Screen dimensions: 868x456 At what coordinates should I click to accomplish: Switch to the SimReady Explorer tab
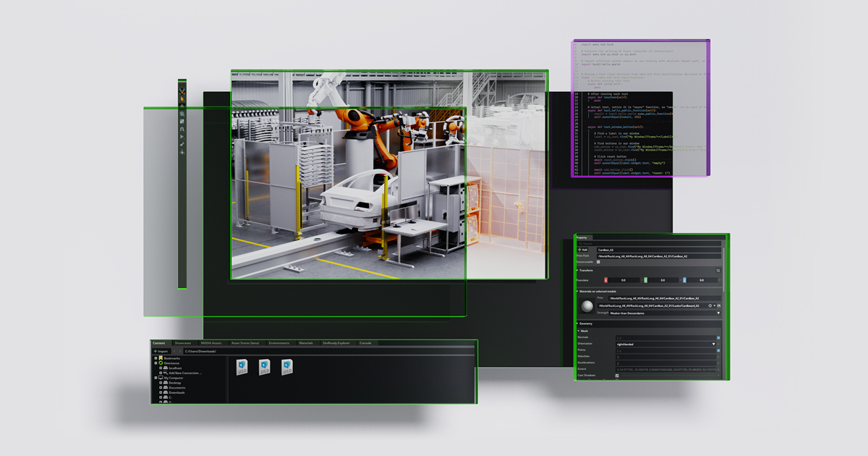(336, 342)
